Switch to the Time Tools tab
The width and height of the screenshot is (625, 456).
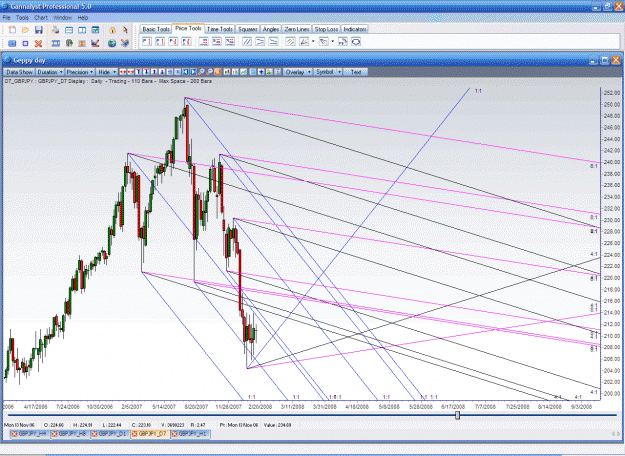(x=220, y=29)
